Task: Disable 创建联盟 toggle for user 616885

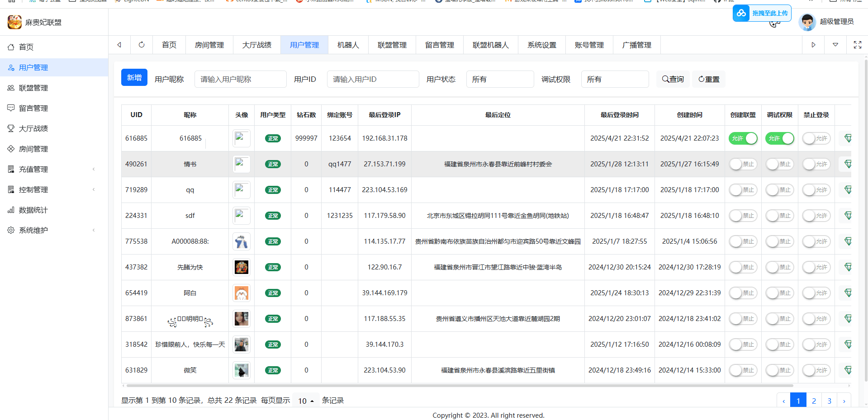Action: click(743, 138)
